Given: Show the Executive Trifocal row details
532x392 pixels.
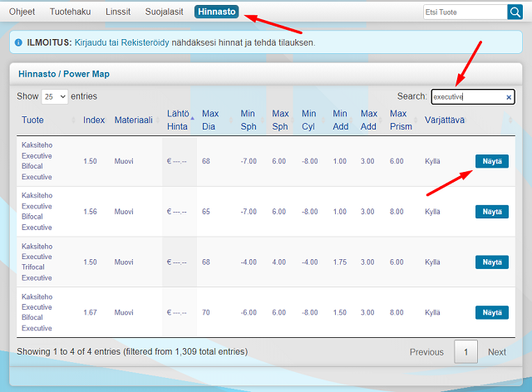Looking at the screenshot, I should (x=491, y=262).
